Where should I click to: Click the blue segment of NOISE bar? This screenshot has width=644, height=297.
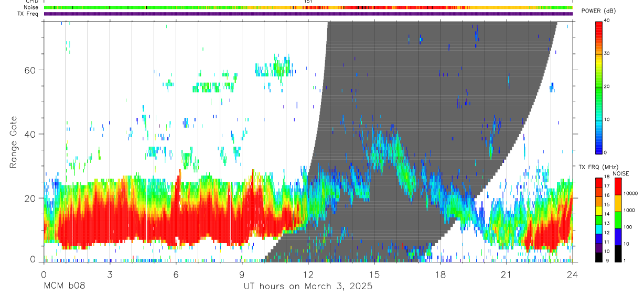point(618,237)
